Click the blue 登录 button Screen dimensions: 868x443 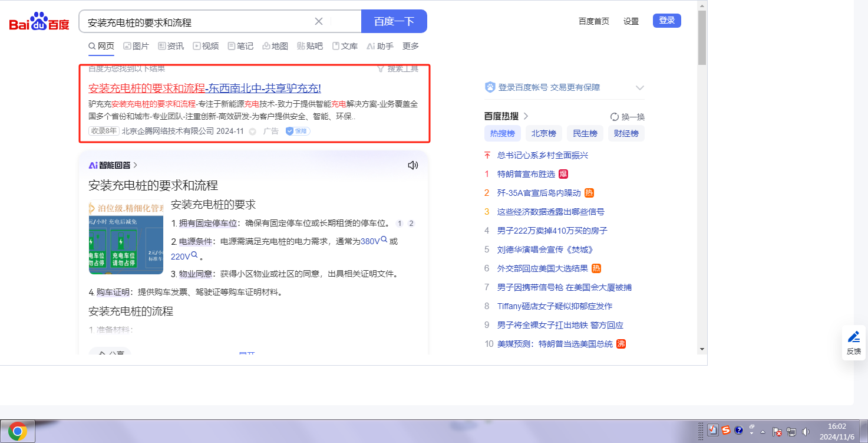click(666, 21)
